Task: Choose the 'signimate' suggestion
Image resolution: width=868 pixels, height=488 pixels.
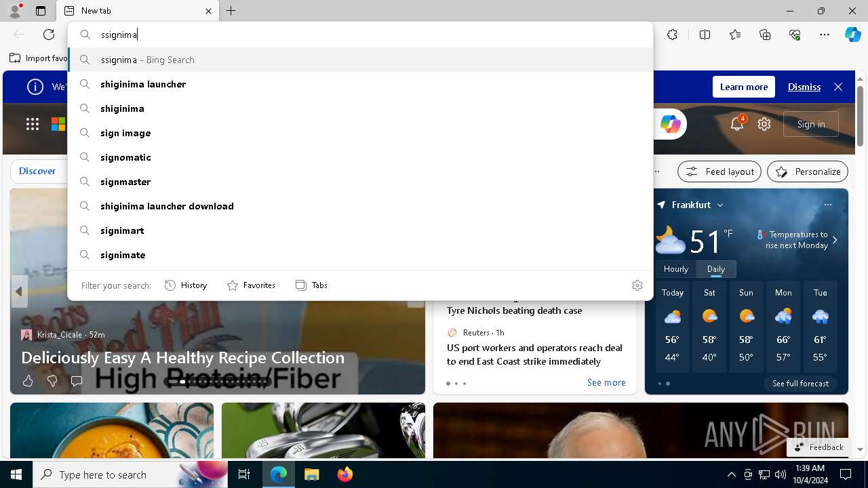Action: click(x=360, y=255)
